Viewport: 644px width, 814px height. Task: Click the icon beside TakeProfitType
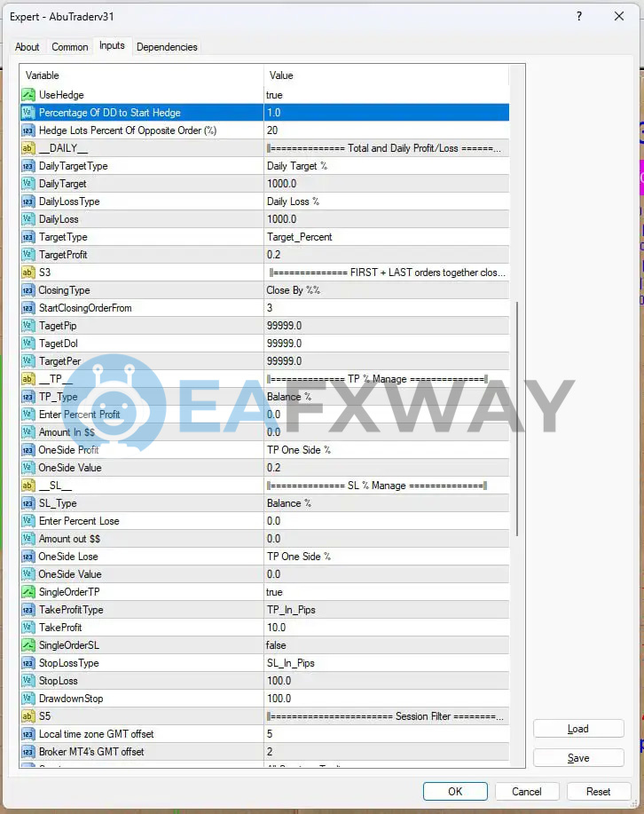coord(28,610)
